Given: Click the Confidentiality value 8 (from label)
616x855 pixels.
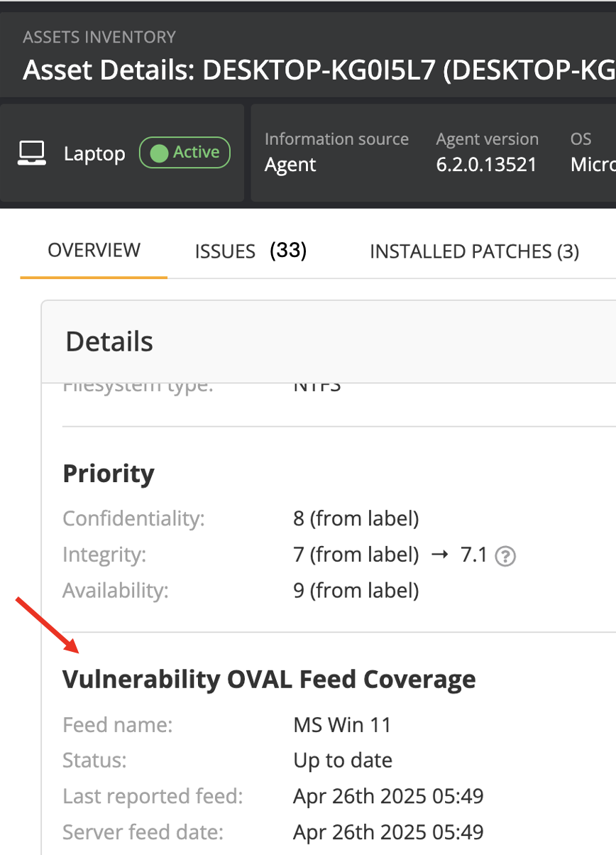Looking at the screenshot, I should 356,518.
